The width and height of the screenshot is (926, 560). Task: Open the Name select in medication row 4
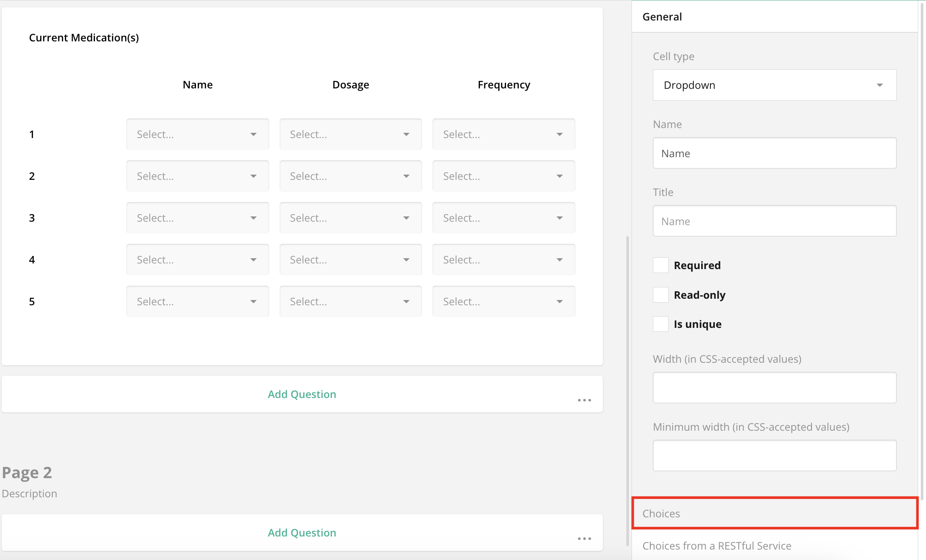tap(197, 260)
